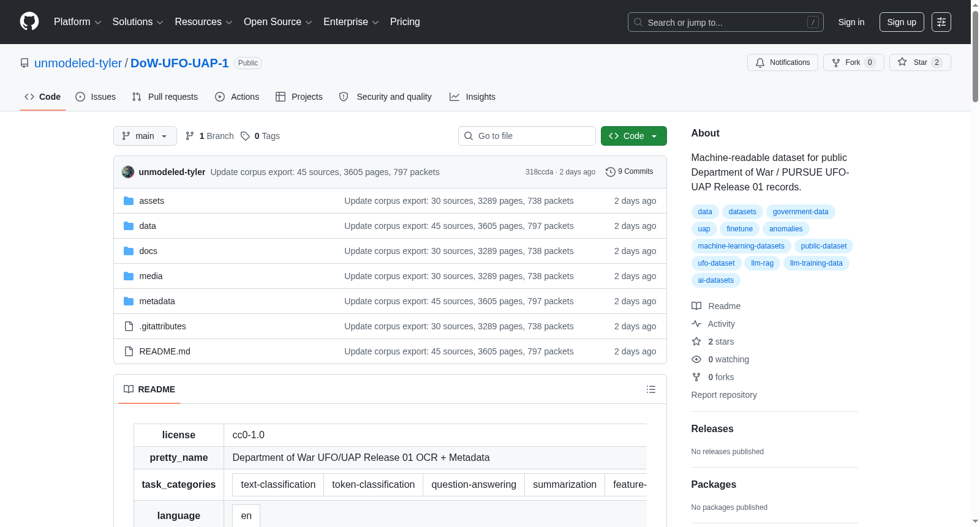Click the branch icon beside 1 Branch
The height and width of the screenshot is (527, 980).
(190, 136)
